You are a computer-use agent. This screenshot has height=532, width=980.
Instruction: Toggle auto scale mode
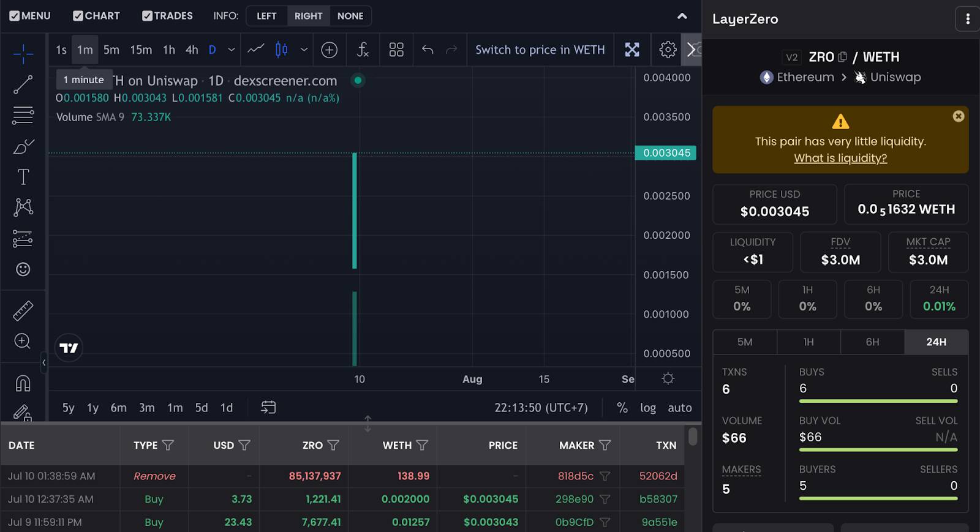[680, 408]
